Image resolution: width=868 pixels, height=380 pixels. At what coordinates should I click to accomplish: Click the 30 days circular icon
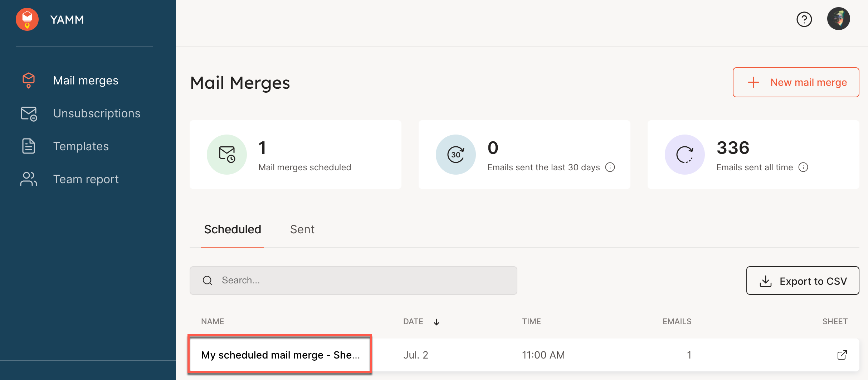(455, 155)
